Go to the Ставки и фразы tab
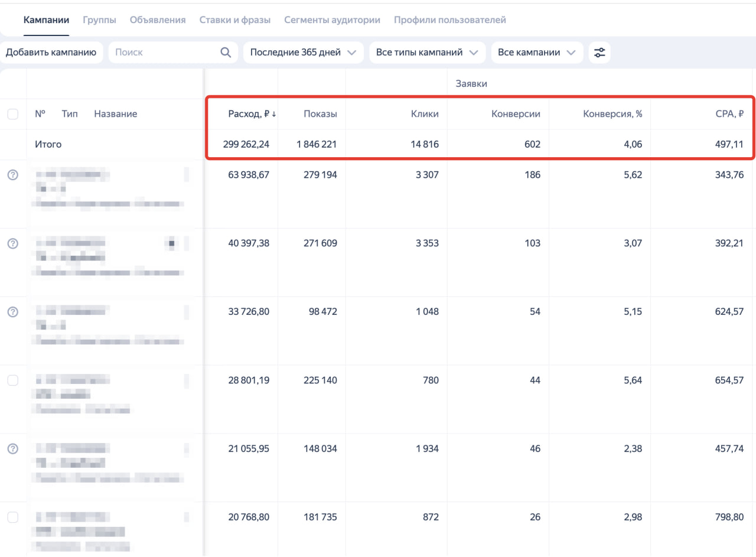This screenshot has width=756, height=557. (x=234, y=20)
